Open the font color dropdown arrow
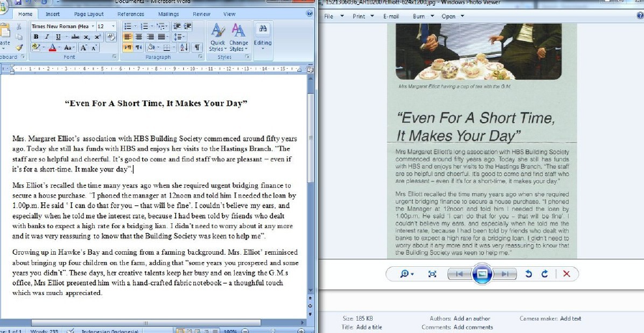The width and height of the screenshot is (644, 333). 59,47
